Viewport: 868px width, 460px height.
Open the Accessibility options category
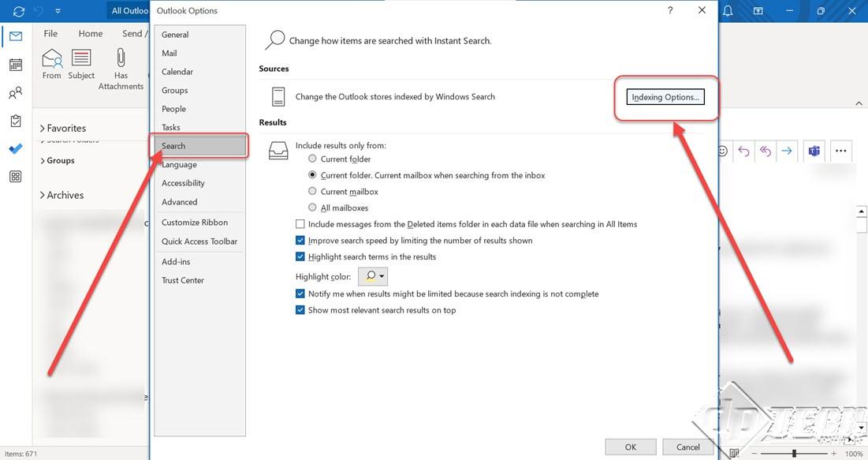coord(199,183)
